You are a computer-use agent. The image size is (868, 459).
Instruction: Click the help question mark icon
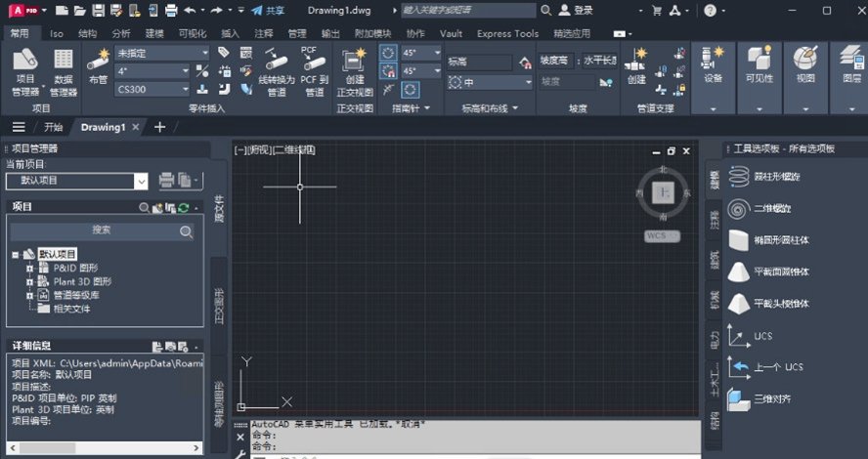click(711, 10)
